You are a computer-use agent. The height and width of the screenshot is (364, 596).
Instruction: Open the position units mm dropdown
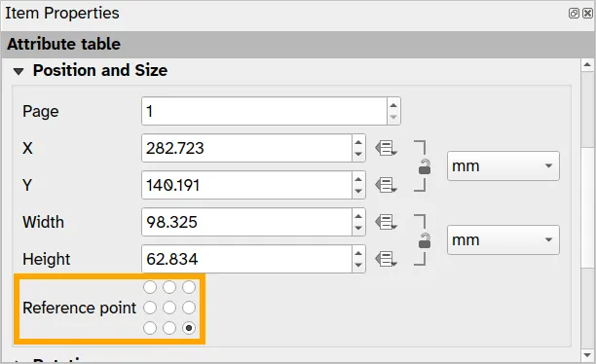[x=503, y=166]
